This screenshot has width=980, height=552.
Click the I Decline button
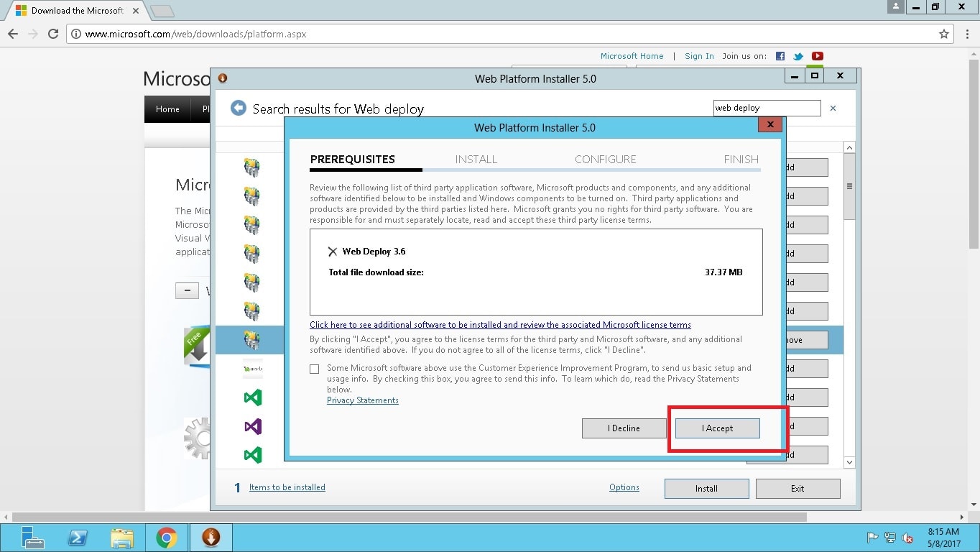(x=624, y=428)
